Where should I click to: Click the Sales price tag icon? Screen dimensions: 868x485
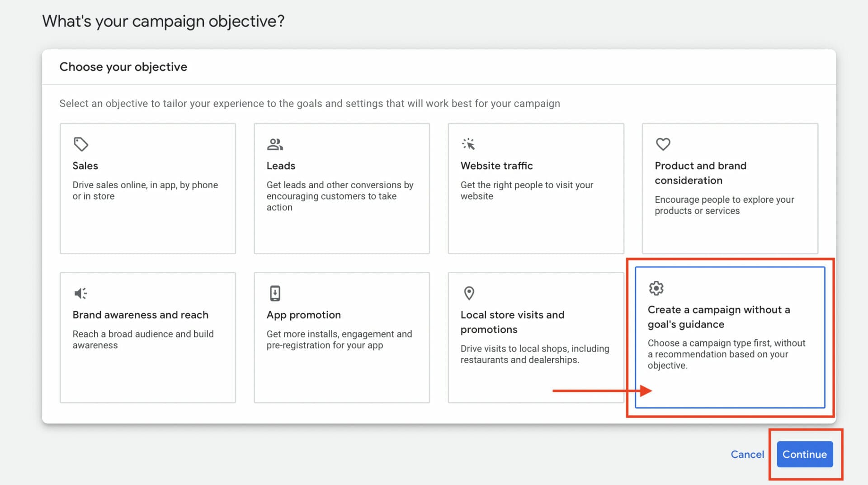(81, 144)
